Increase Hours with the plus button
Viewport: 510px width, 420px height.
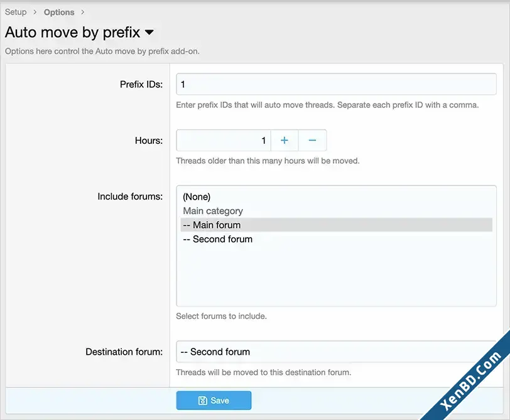285,140
